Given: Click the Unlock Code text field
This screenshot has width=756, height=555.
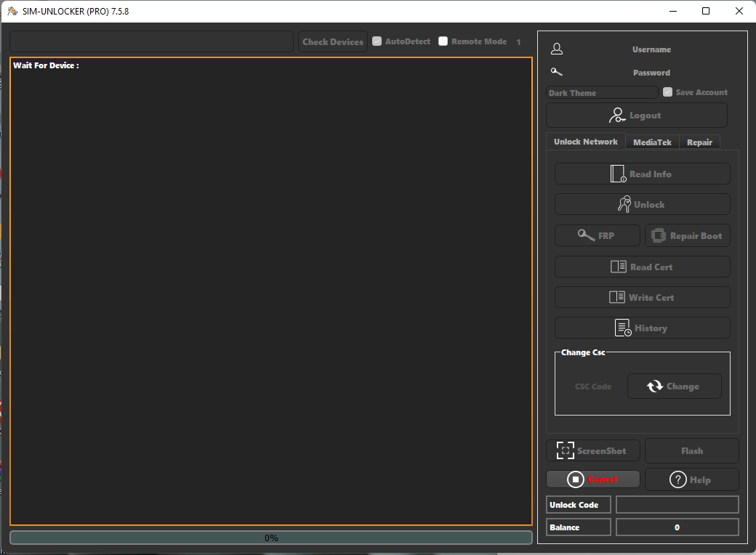Looking at the screenshot, I should pos(677,505).
